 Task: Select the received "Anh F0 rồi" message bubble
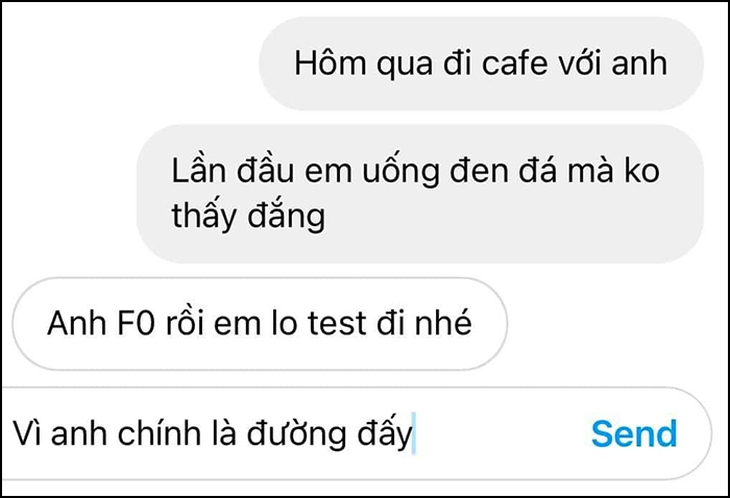[x=260, y=324]
